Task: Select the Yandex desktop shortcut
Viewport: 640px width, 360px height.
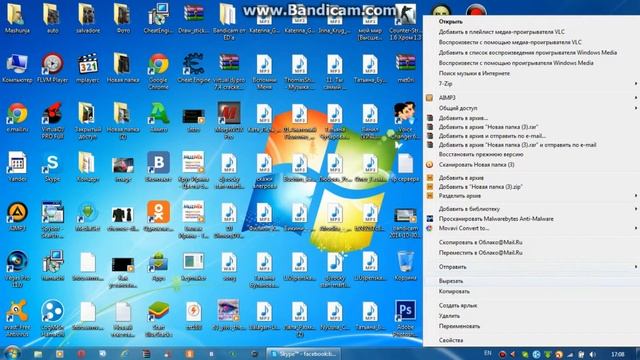Action: click(x=17, y=167)
